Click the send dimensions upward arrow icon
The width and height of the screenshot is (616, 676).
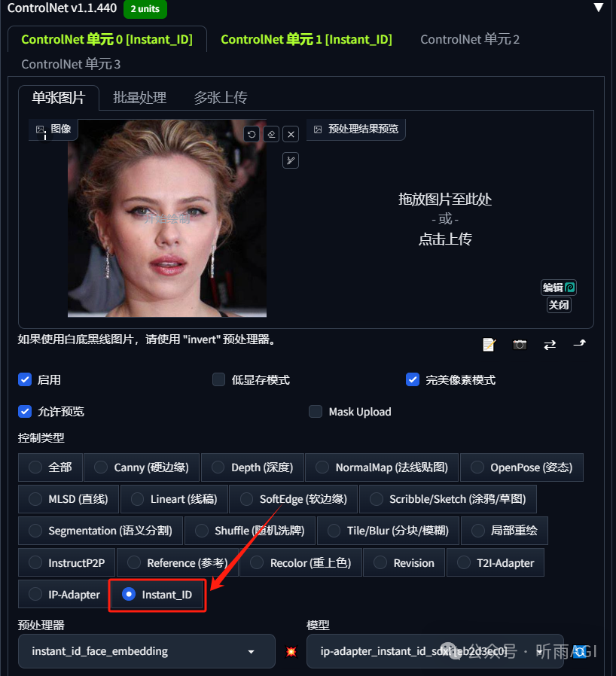click(579, 343)
